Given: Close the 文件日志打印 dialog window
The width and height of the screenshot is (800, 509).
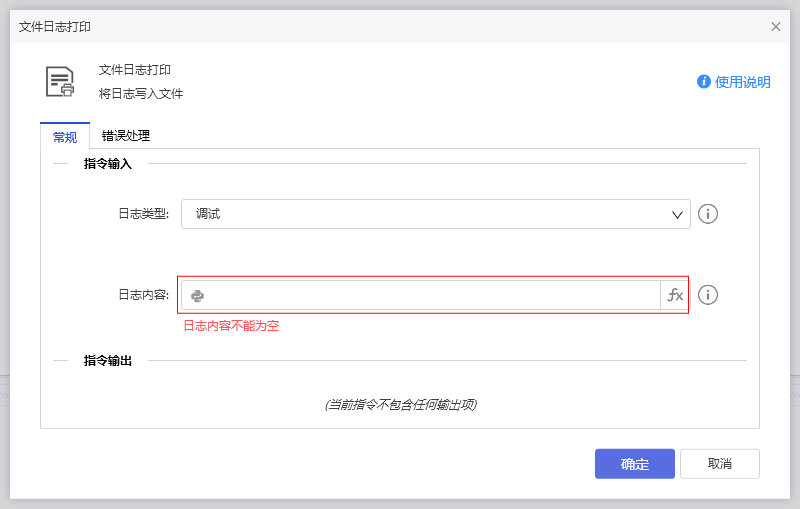Looking at the screenshot, I should (776, 27).
